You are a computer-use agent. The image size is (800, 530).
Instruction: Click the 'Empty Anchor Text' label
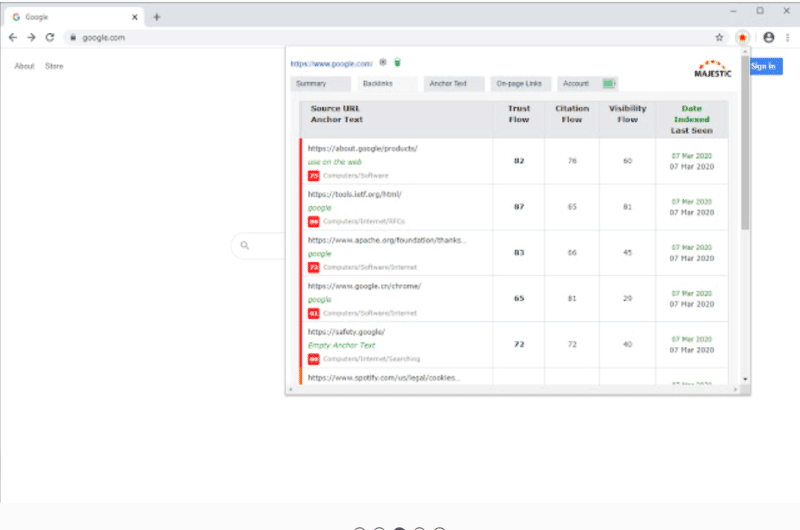[x=341, y=345]
